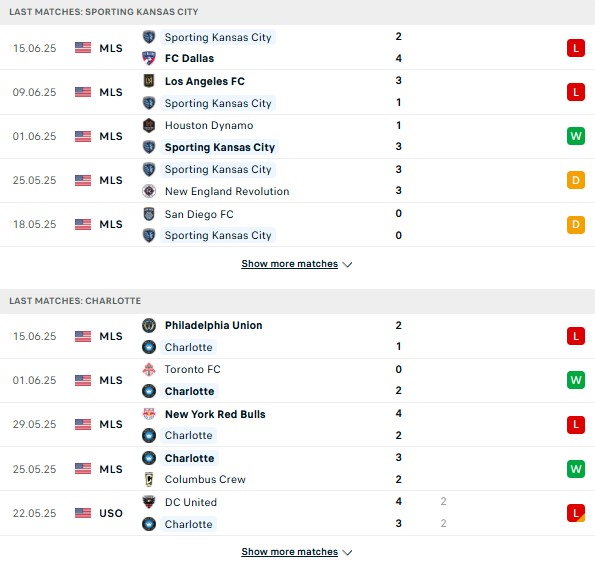Click the New York Red Bulls crest icon
The image size is (595, 571).
(x=149, y=414)
